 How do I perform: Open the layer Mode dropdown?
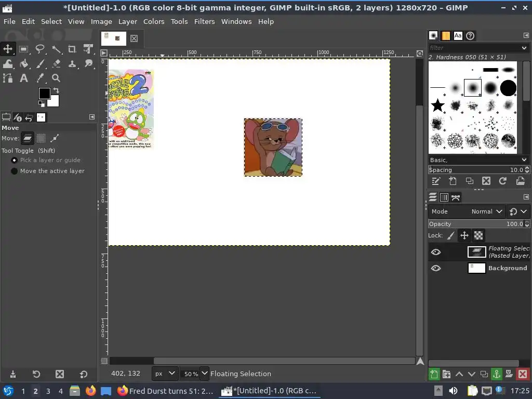(x=467, y=211)
